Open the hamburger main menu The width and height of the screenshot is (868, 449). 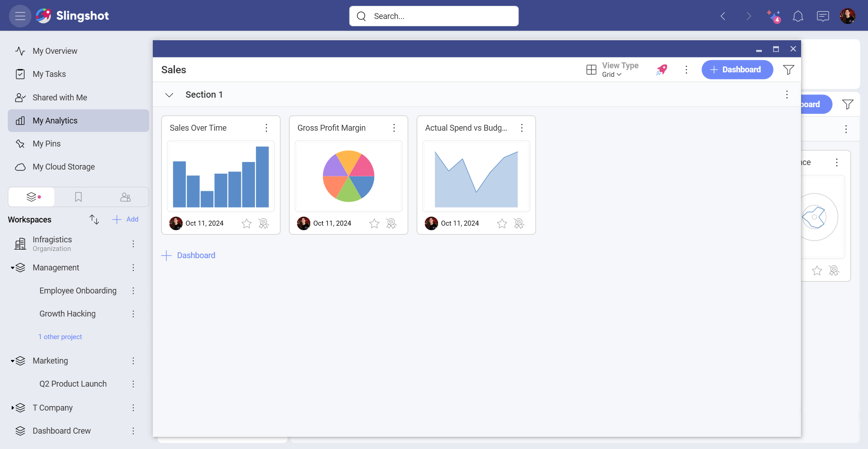pyautogui.click(x=20, y=16)
